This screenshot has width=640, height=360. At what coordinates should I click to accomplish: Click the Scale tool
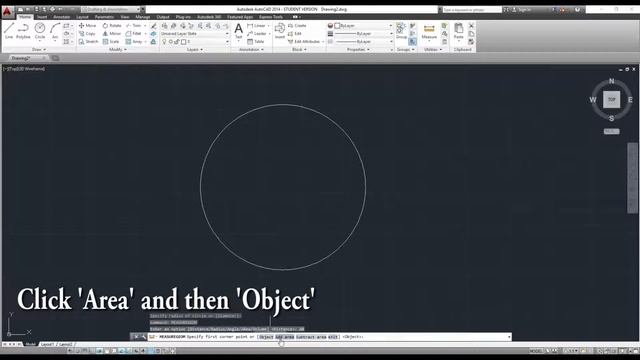click(x=111, y=42)
